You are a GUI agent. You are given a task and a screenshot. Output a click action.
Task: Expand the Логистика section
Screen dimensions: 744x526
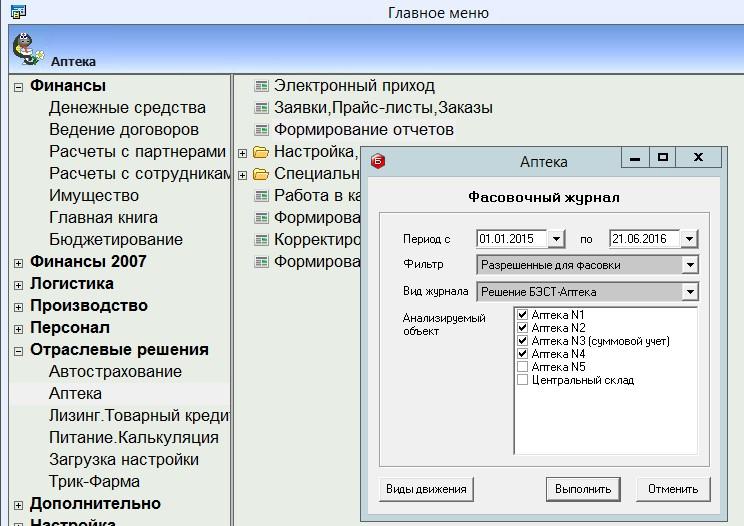18,285
